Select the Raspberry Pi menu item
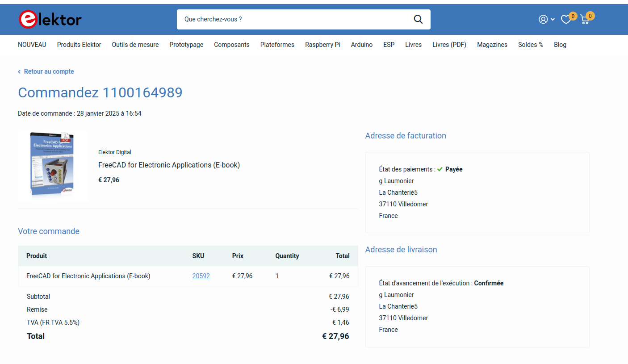The height and width of the screenshot is (364, 628). coord(322,45)
